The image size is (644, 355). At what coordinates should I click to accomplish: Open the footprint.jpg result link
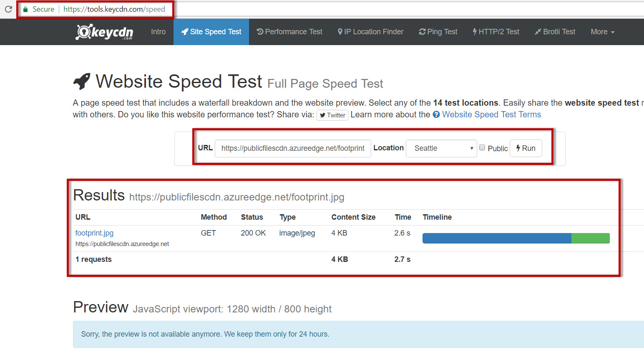click(94, 233)
